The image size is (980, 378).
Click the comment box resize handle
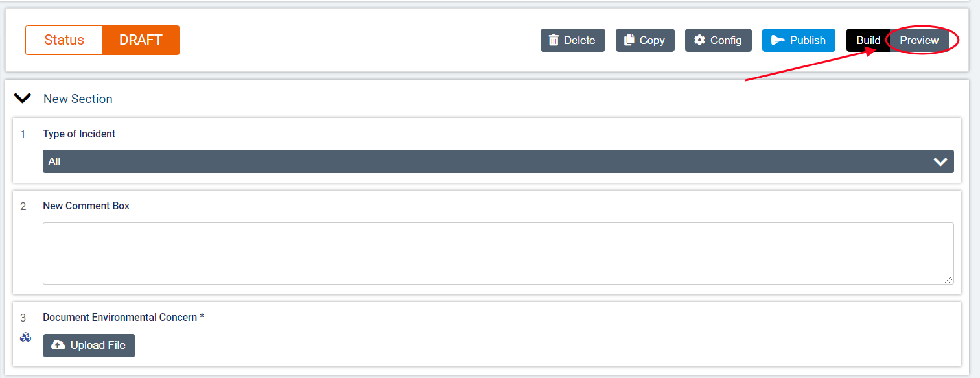click(948, 279)
